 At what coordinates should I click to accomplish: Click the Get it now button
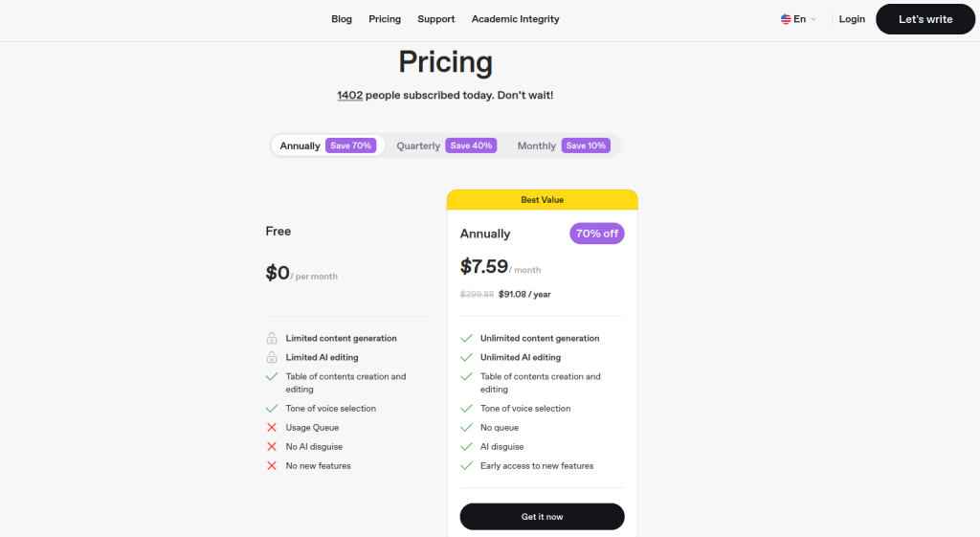point(542,516)
